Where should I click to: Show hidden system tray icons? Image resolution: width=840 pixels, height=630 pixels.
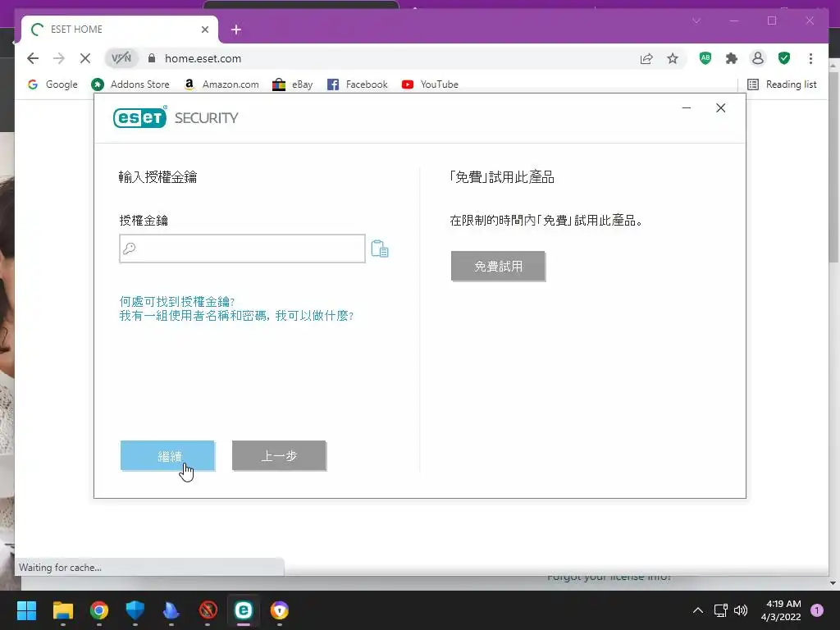click(x=697, y=610)
